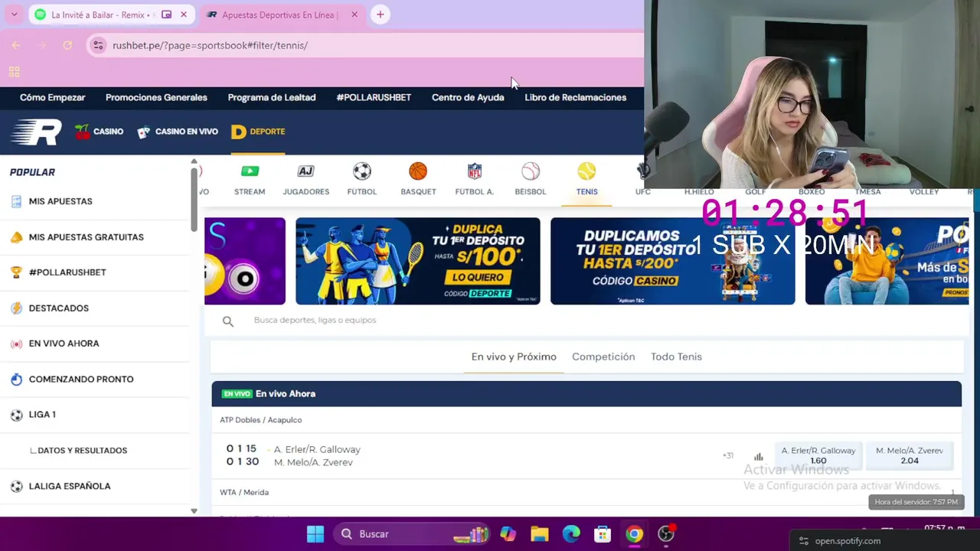Launch Microsoft Edge from taskbar
980x551 pixels.
(x=571, y=534)
